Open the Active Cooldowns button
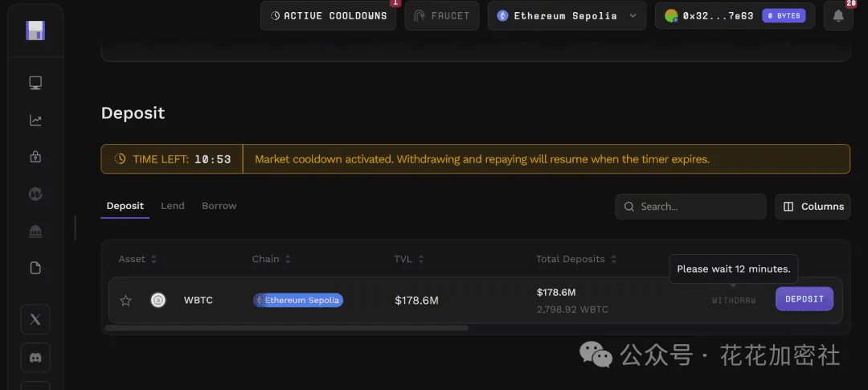Image resolution: width=868 pixels, height=390 pixels. 328,16
